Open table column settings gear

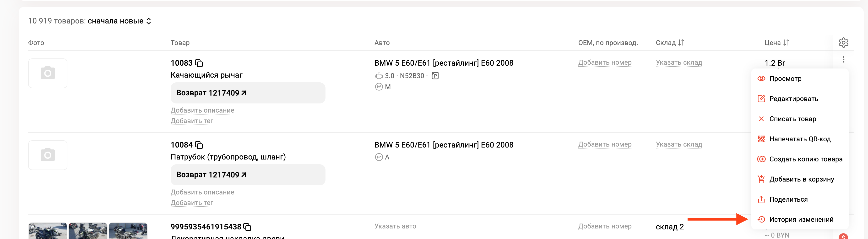[843, 43]
